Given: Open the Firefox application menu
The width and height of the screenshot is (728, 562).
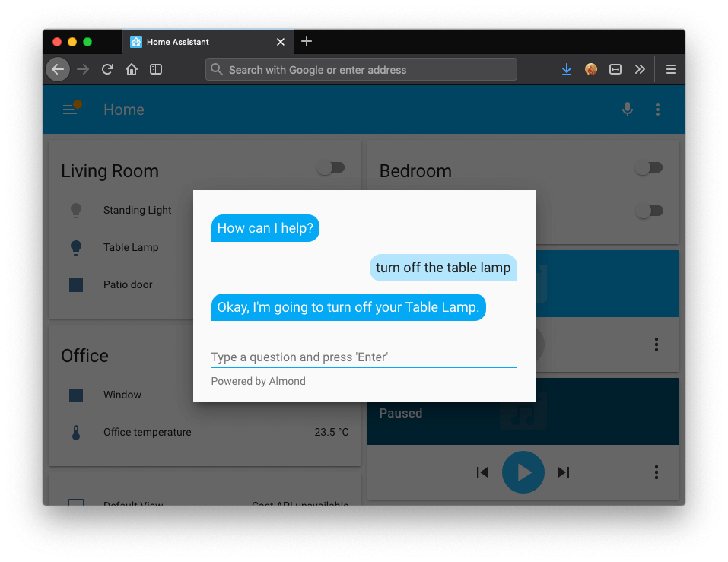Looking at the screenshot, I should (670, 68).
